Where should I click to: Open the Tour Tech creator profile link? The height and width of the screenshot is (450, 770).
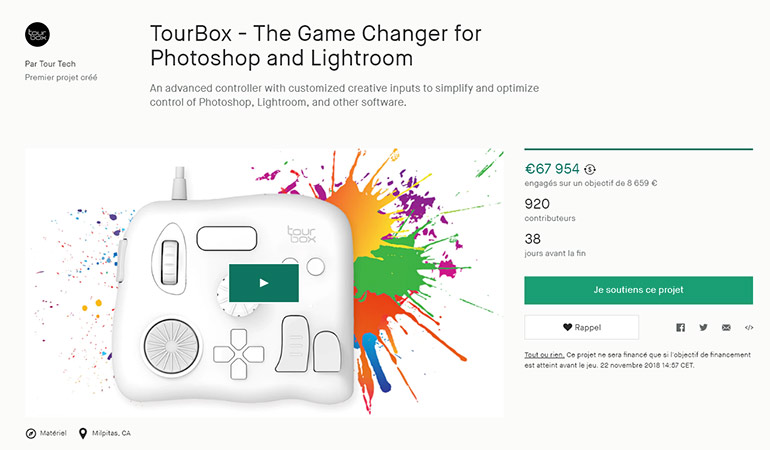tap(50, 63)
